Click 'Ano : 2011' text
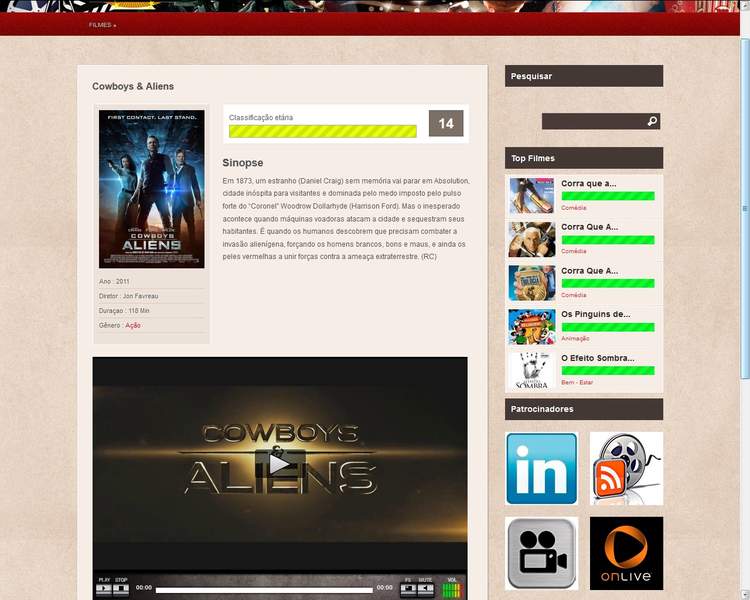The width and height of the screenshot is (750, 600). pos(114,281)
